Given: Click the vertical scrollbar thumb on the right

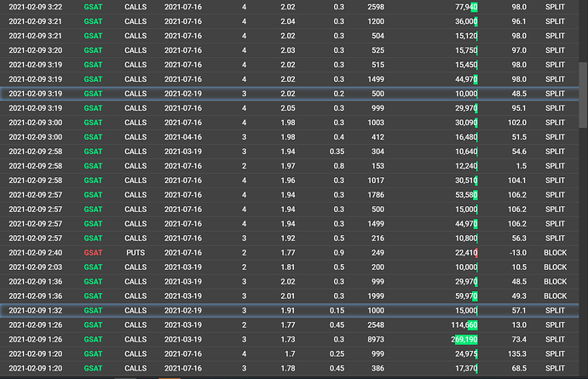Looking at the screenshot, I should pyautogui.click(x=583, y=95).
